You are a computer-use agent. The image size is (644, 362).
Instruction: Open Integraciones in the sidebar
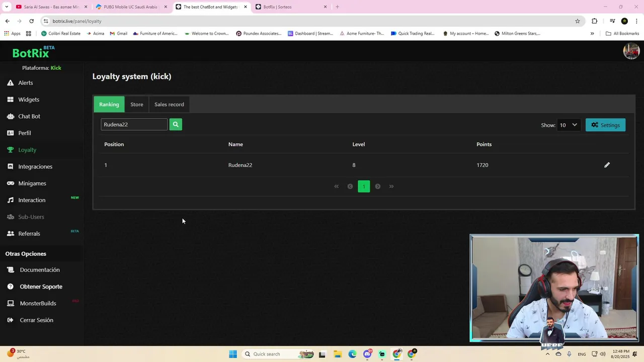coord(35,166)
